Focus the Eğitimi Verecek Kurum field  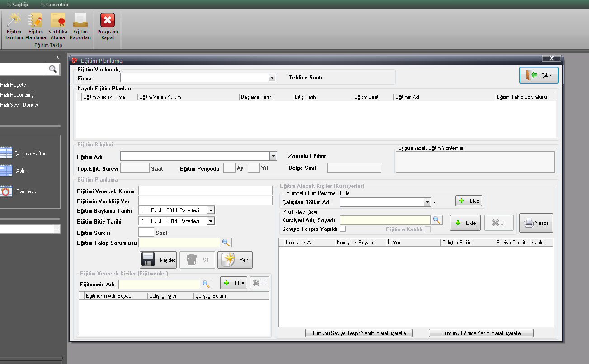(x=205, y=191)
